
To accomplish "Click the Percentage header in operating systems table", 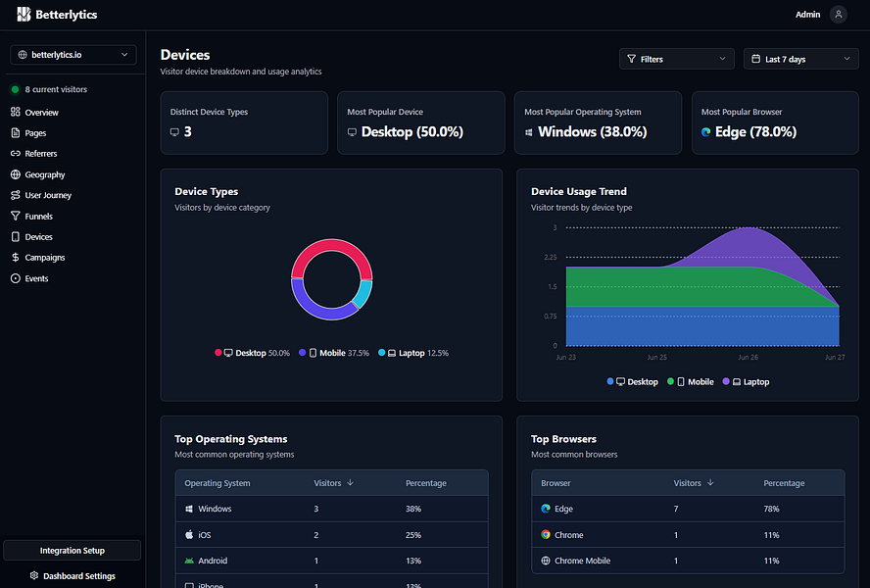I will [x=425, y=483].
